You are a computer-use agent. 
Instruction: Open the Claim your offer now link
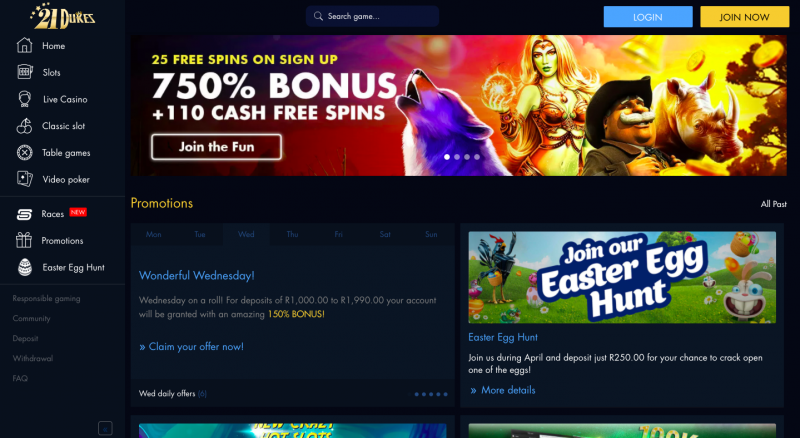click(x=191, y=347)
